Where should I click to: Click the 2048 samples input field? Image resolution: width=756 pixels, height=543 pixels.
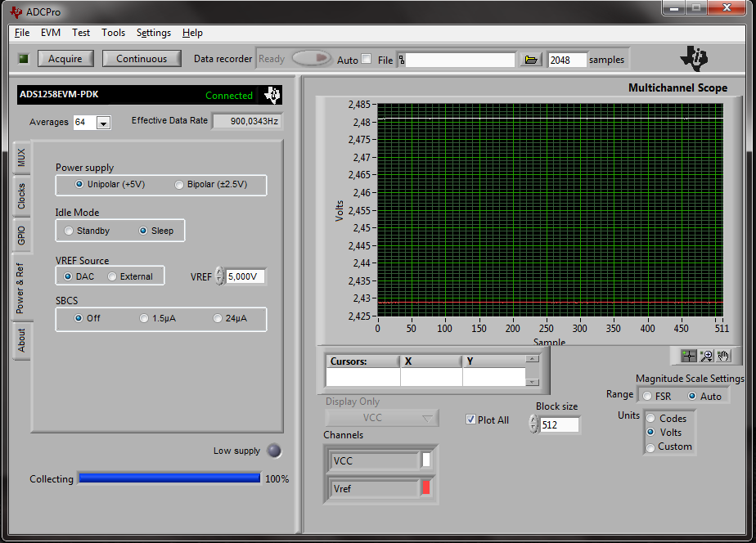(568, 60)
